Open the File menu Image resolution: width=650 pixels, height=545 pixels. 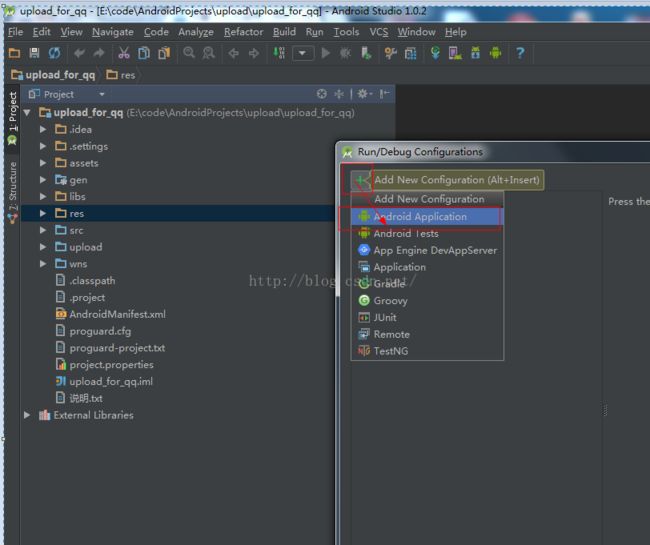coord(16,32)
